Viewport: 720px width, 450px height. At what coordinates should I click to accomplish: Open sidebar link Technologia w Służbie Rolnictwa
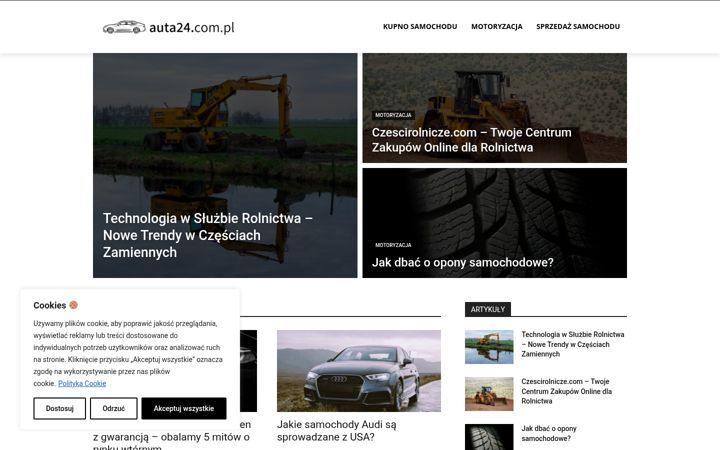coord(573,344)
